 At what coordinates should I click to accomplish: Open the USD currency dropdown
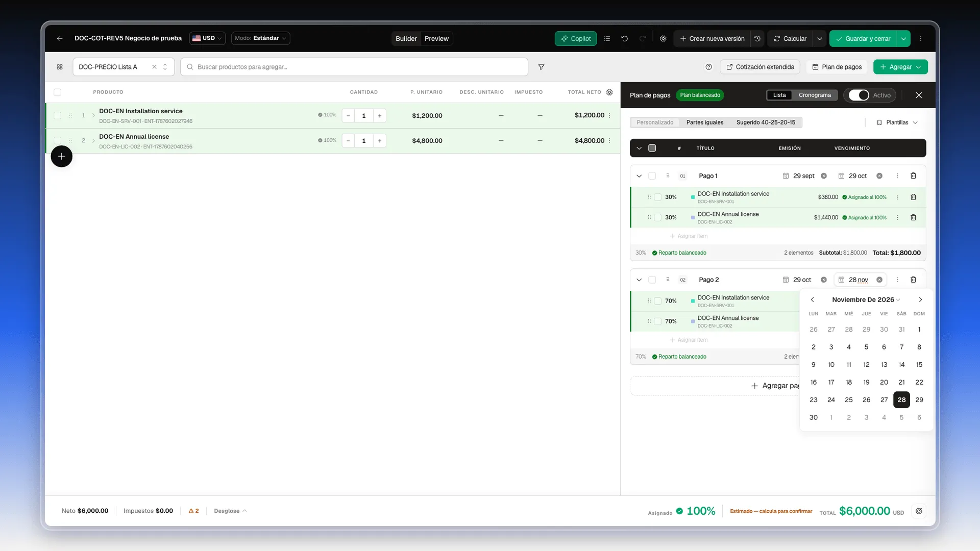207,38
